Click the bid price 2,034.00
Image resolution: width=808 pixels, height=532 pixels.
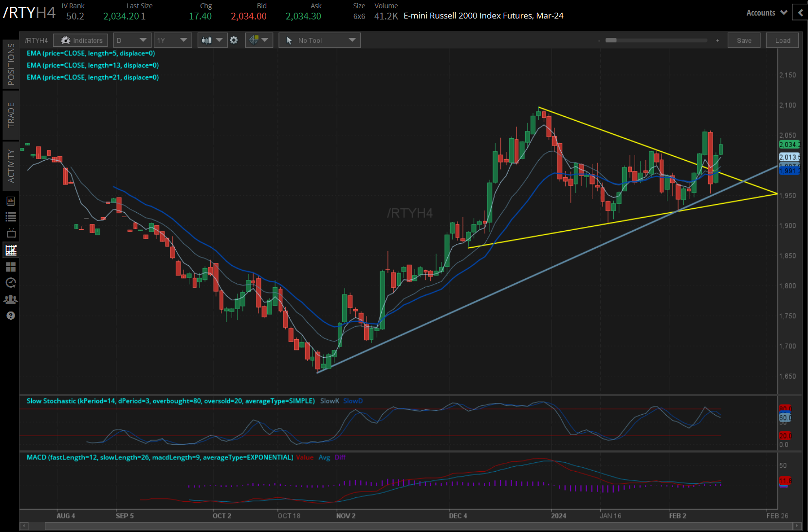point(249,16)
